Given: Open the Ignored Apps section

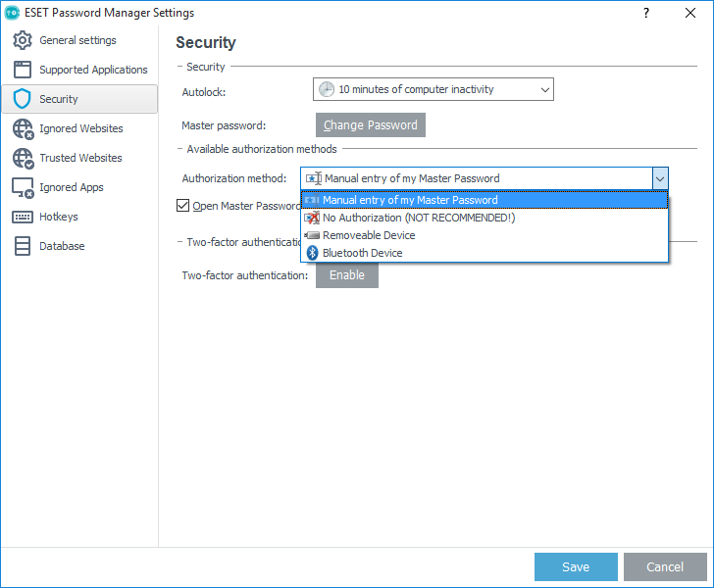Looking at the screenshot, I should pos(79,187).
